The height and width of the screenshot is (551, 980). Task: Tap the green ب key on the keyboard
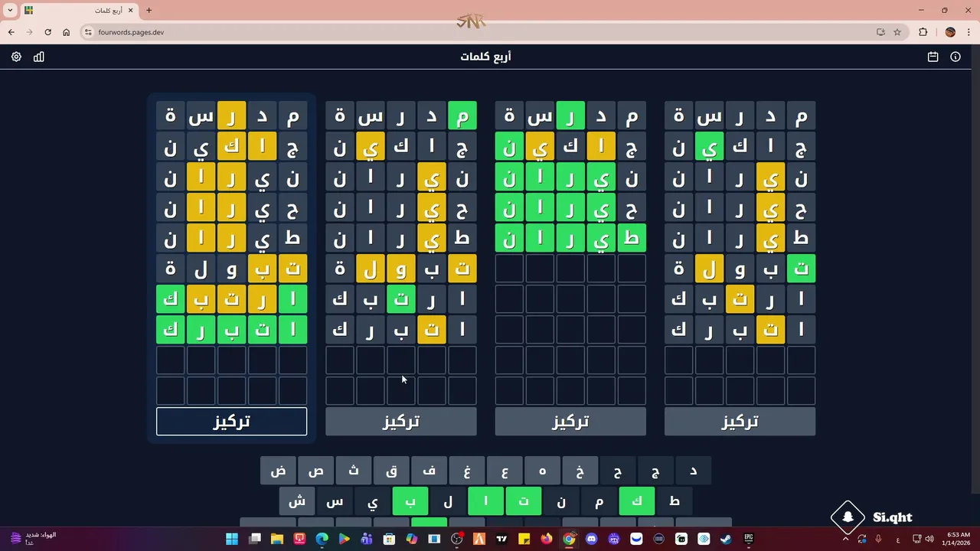click(x=410, y=501)
